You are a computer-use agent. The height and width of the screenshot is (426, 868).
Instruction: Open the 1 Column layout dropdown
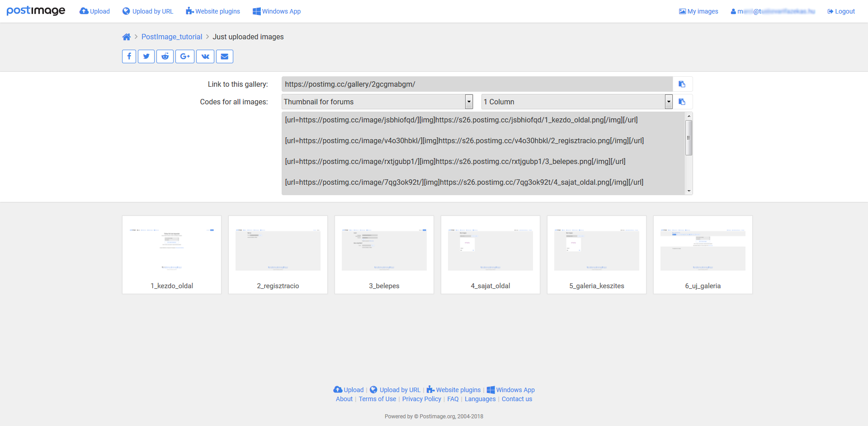(577, 102)
